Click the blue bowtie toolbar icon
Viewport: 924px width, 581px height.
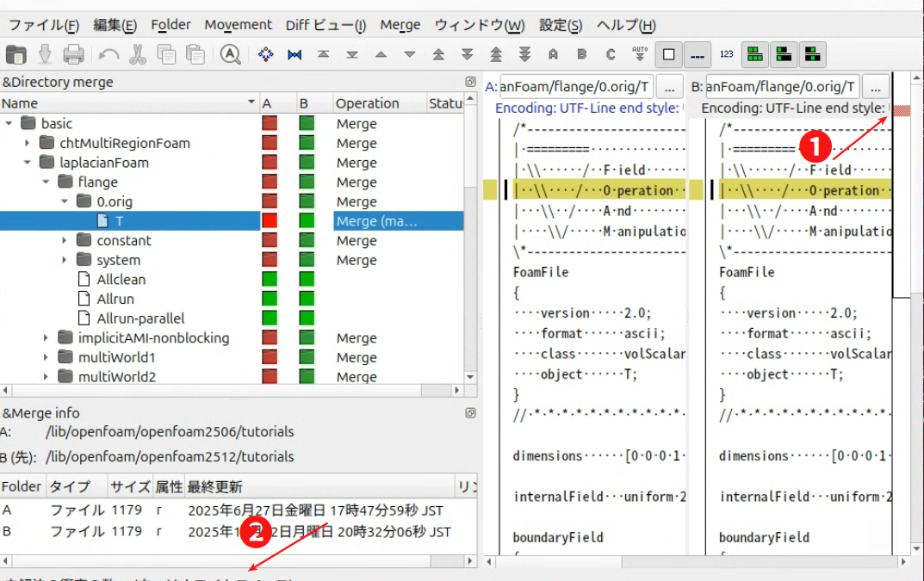295,54
